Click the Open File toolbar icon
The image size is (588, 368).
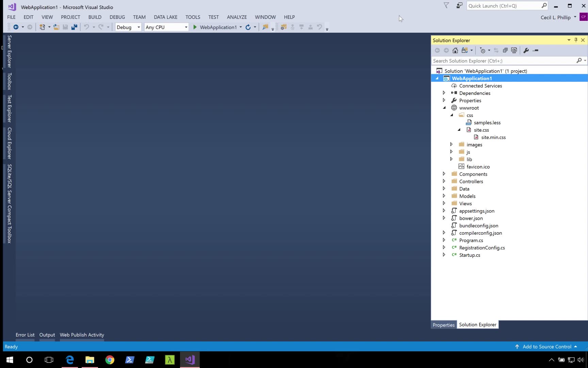point(56,27)
